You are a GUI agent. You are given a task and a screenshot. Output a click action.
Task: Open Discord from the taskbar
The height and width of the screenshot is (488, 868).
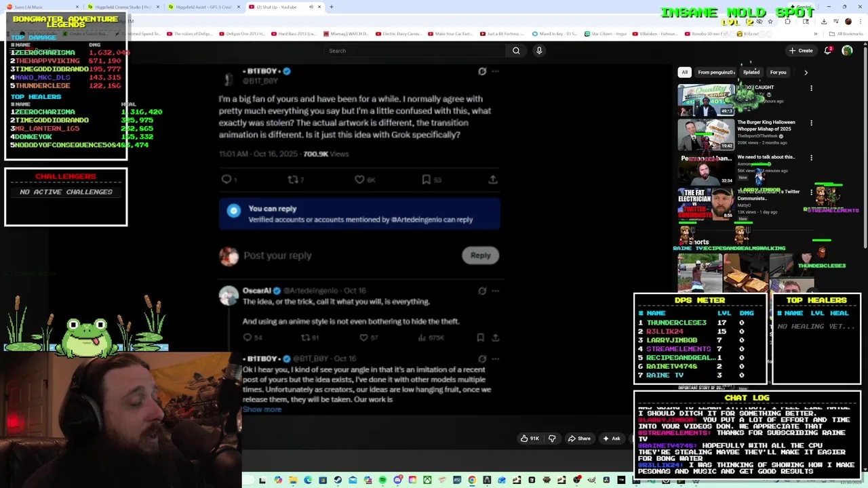(398, 481)
